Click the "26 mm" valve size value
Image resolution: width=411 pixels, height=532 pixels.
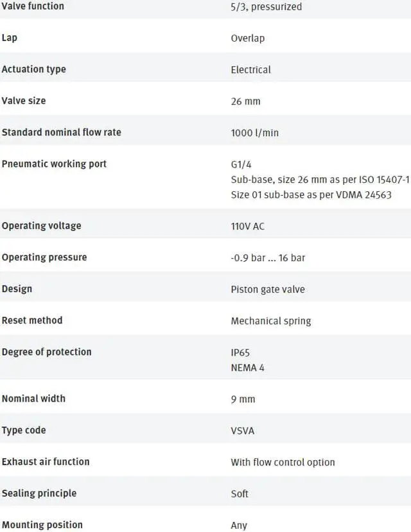245,101
